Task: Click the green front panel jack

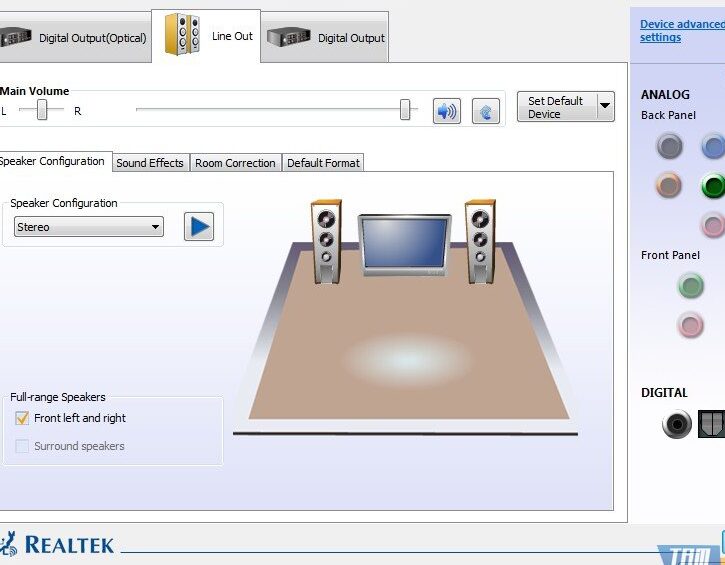Action: tap(690, 287)
